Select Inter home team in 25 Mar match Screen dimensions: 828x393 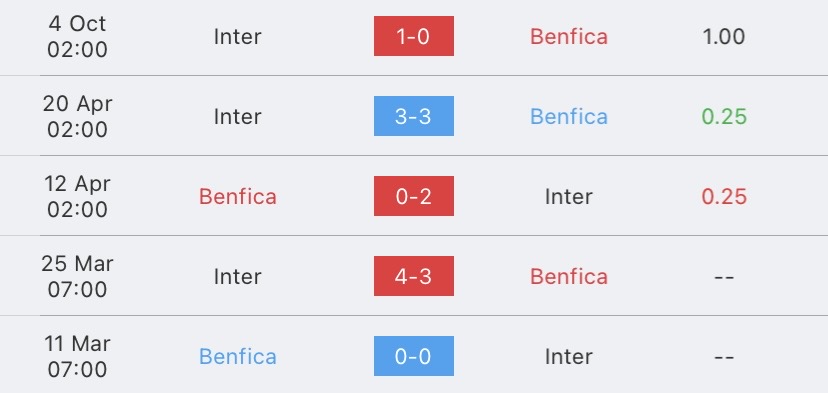click(238, 277)
